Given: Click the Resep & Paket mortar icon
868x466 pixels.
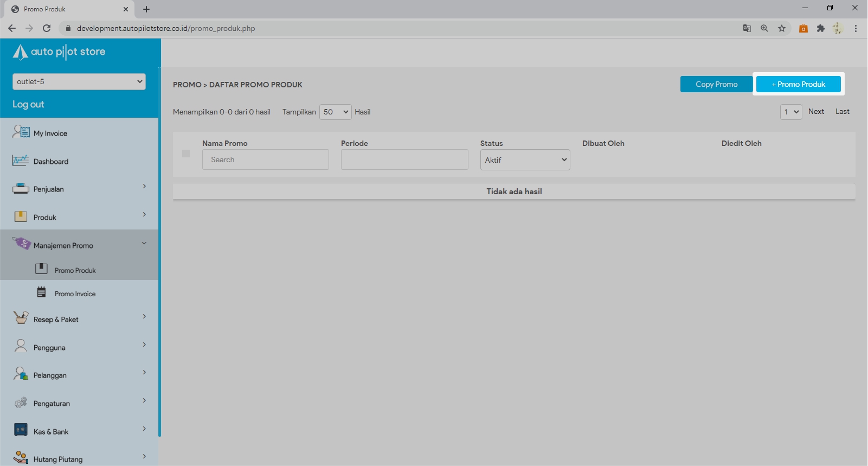Looking at the screenshot, I should click(x=21, y=318).
